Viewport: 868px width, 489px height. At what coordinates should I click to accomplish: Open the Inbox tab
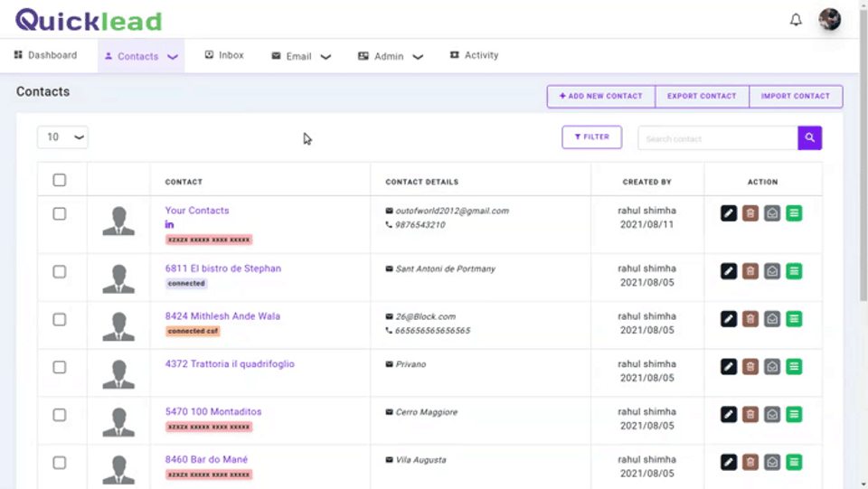pos(224,55)
